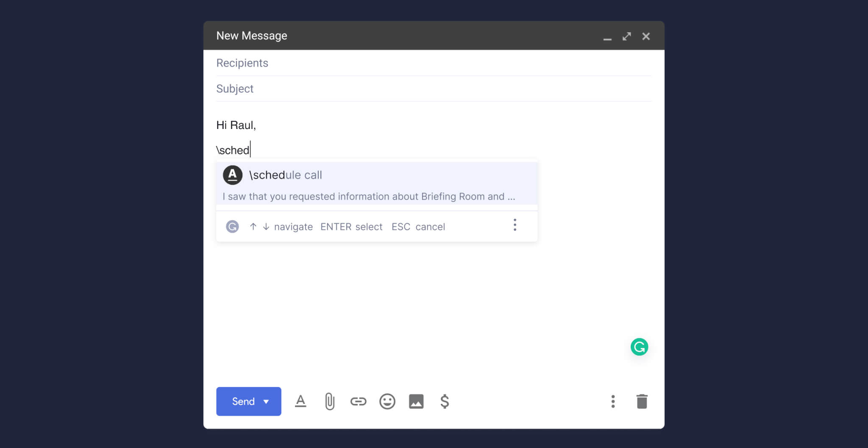
Task: Open more options menu in compose toolbar
Action: 613,401
